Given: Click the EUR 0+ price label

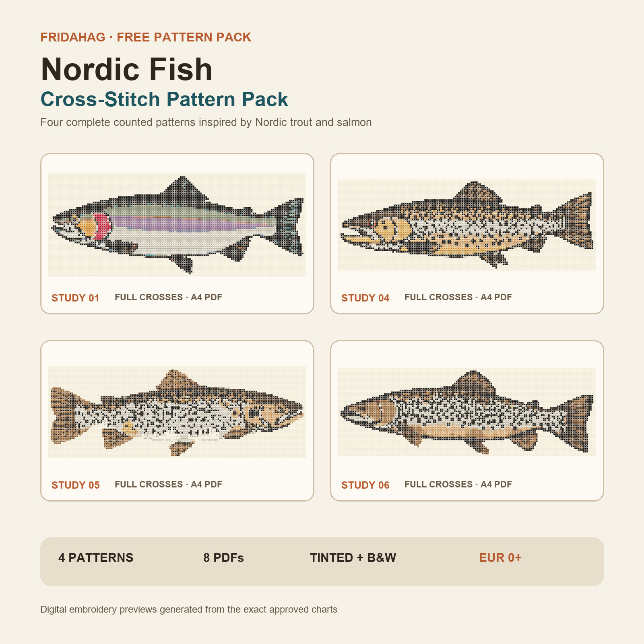Looking at the screenshot, I should [500, 557].
